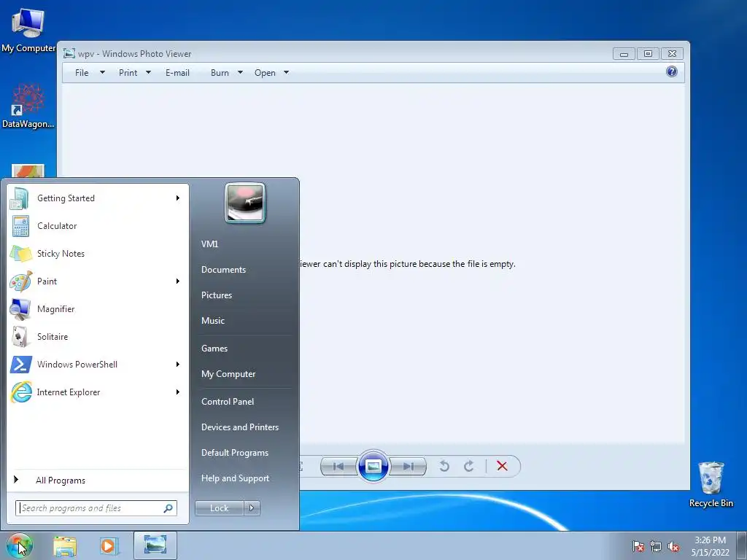Open Photo Viewer help icon
The height and width of the screenshot is (560, 747).
point(672,72)
